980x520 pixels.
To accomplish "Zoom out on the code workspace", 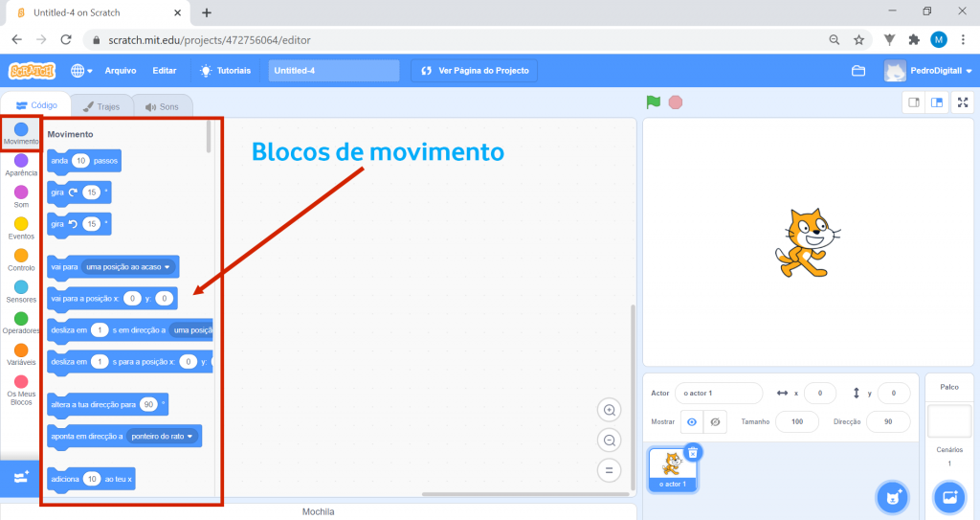I will click(x=610, y=441).
